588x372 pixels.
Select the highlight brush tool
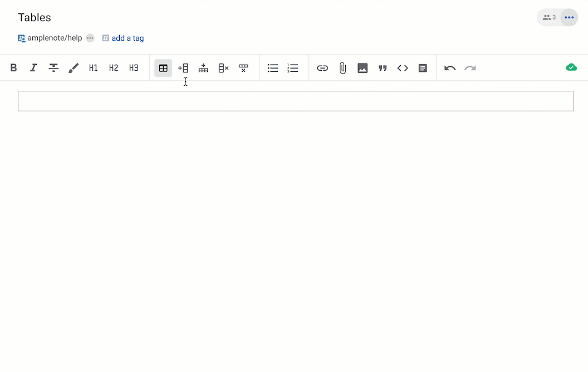tap(73, 68)
